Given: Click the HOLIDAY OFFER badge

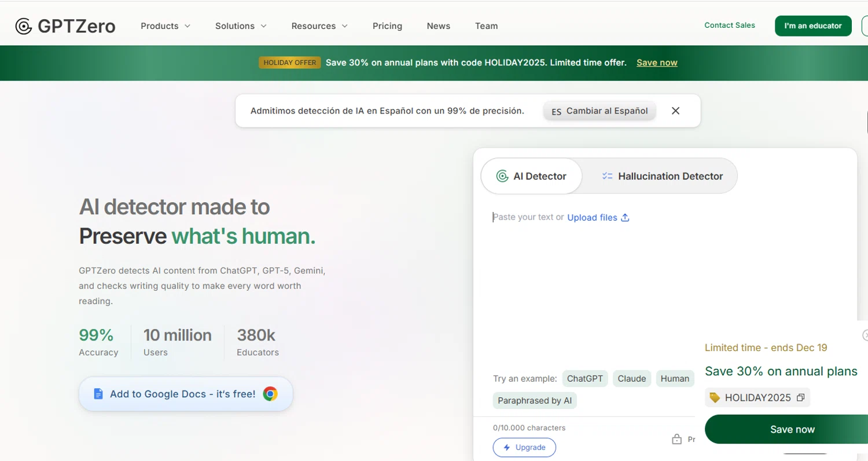Looking at the screenshot, I should 290,63.
